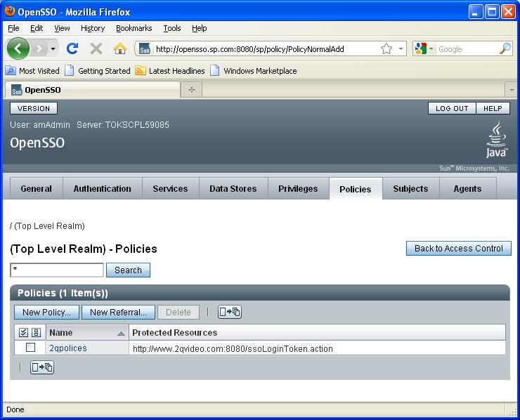
Task: Reload the page with the Refresh icon
Action: tap(72, 49)
